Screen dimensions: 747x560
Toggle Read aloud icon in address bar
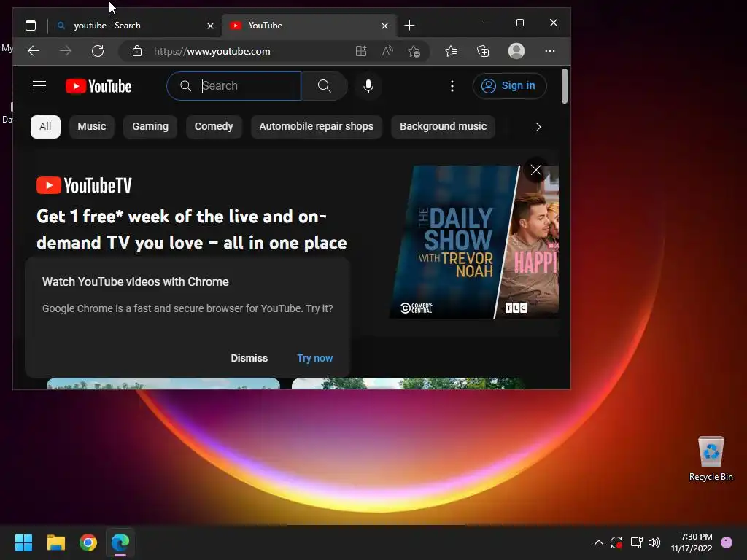[387, 51]
